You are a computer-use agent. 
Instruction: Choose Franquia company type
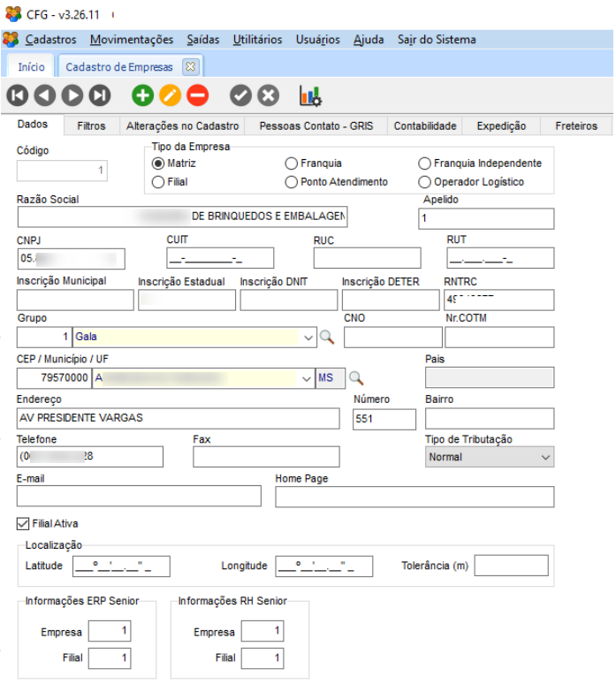pos(291,163)
